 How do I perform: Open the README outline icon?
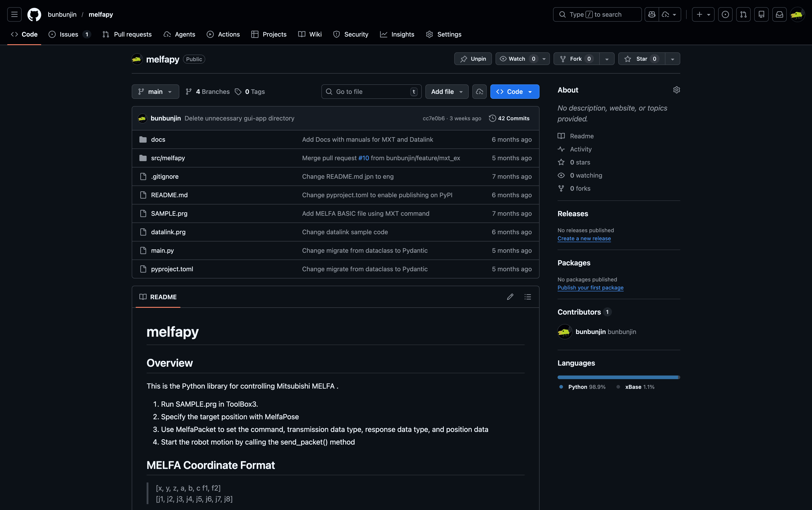[x=528, y=297]
